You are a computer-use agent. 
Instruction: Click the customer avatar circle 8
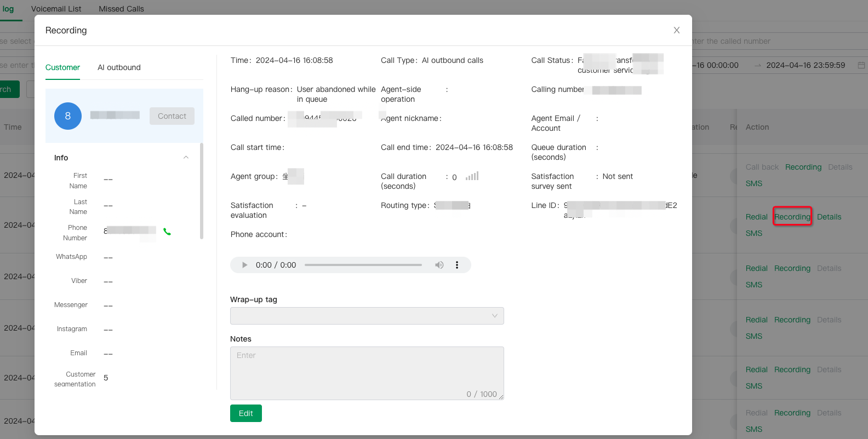[68, 116]
